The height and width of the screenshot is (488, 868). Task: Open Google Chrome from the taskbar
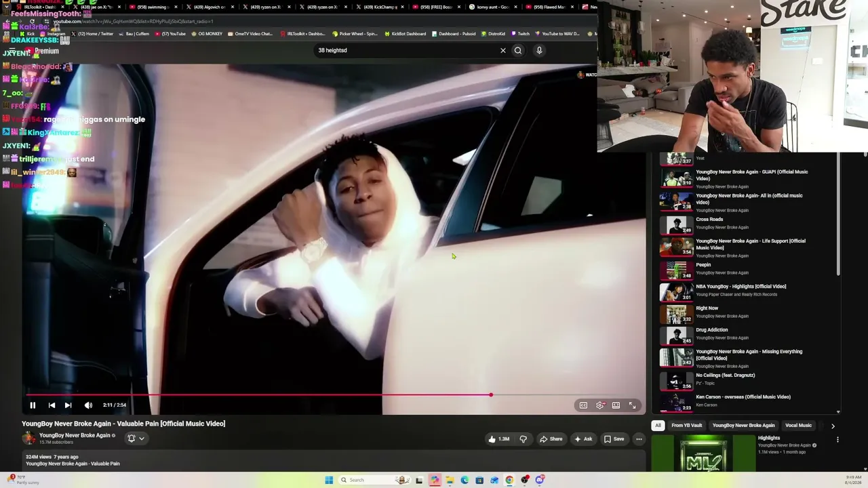pyautogui.click(x=509, y=480)
